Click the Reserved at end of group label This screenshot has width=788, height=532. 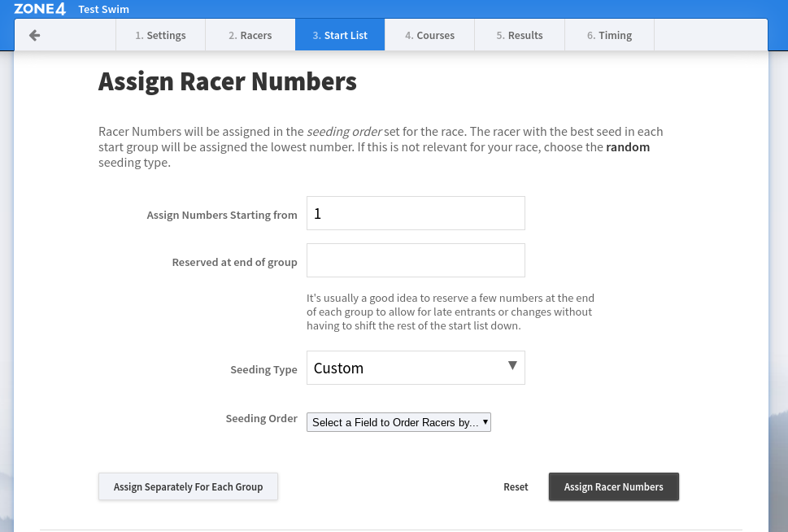(234, 262)
